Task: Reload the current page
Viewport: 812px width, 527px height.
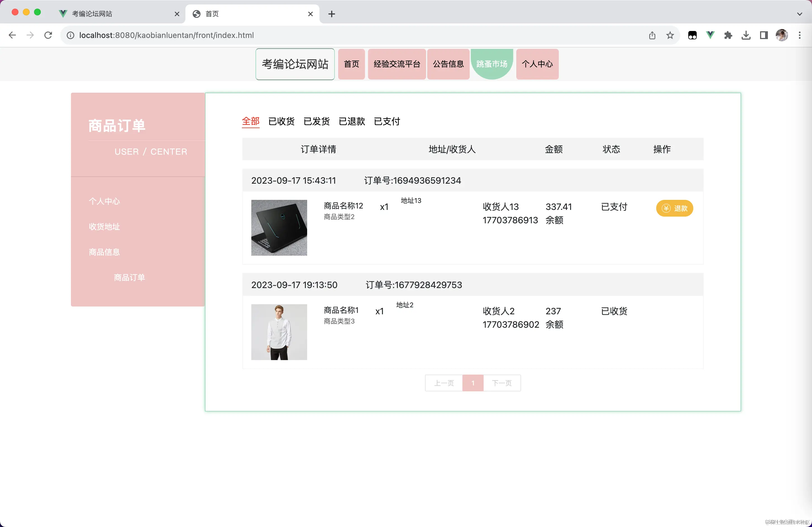Action: [48, 35]
